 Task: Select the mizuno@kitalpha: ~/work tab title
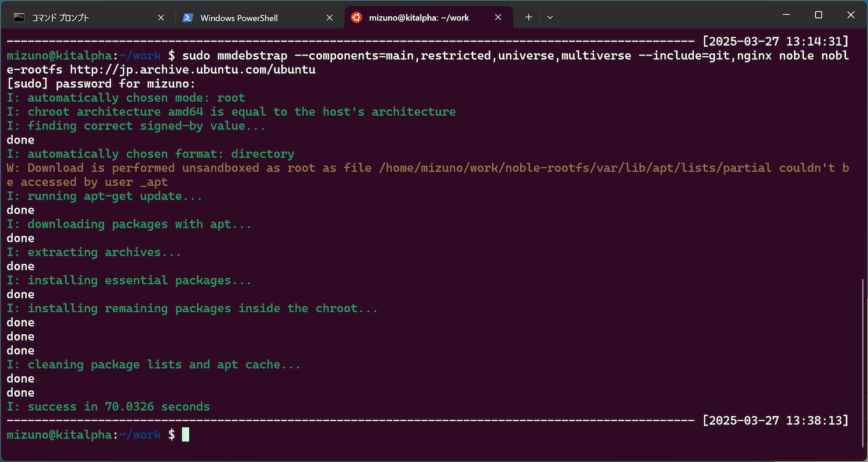pyautogui.click(x=419, y=18)
